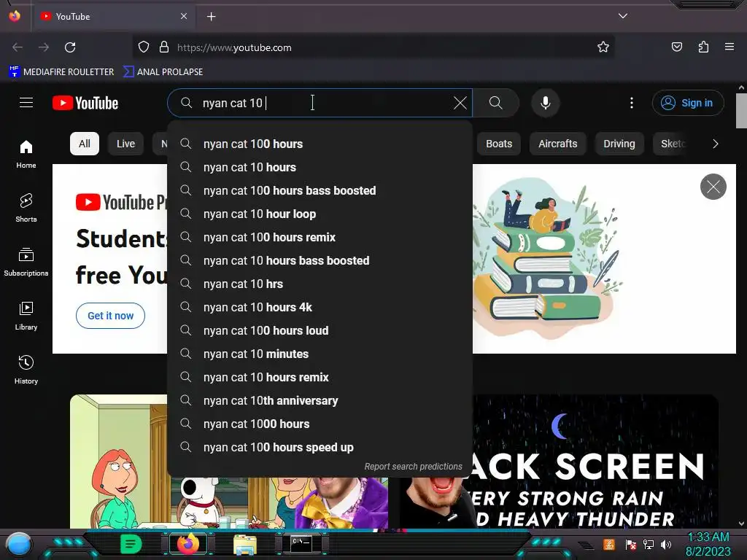
Task: Select the Live filter chip
Action: (125, 144)
